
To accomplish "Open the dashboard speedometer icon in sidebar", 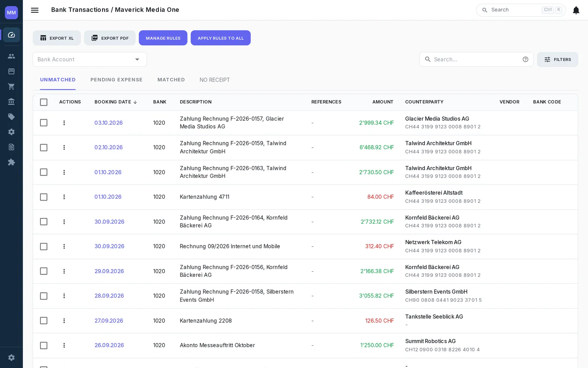I will (x=11, y=35).
